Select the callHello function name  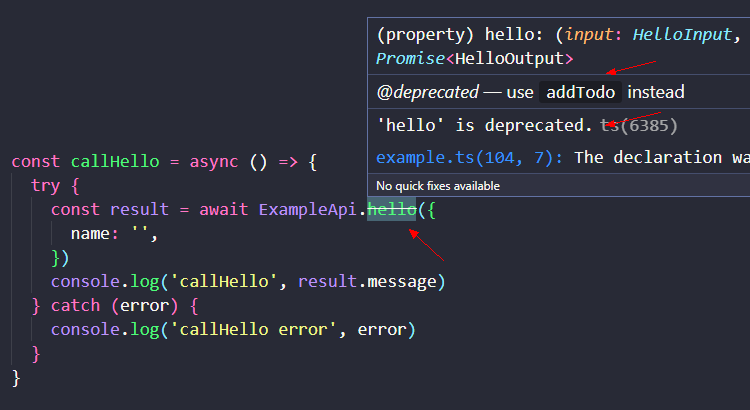coord(115,162)
